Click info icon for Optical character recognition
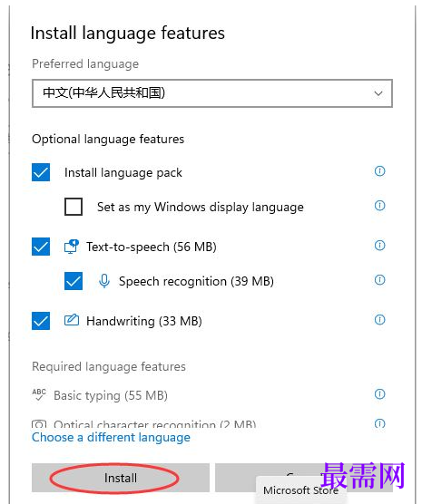The width and height of the screenshot is (422, 504). pyautogui.click(x=379, y=423)
